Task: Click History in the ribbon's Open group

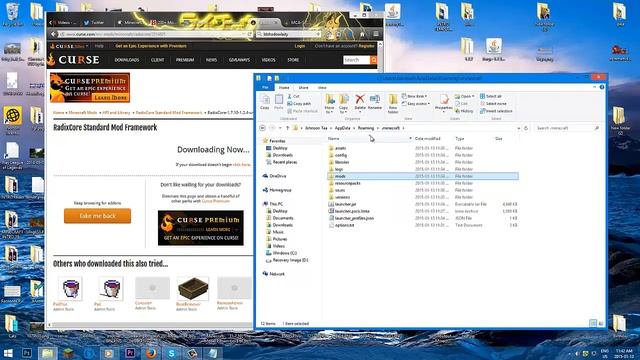Action: (464, 111)
